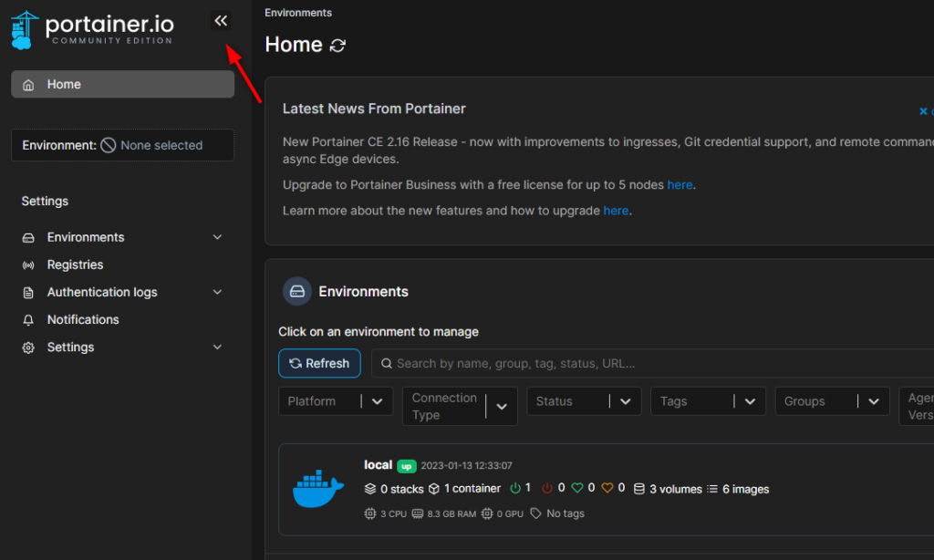This screenshot has height=560, width=934.
Task: Open the Home menu item
Action: coord(123,85)
